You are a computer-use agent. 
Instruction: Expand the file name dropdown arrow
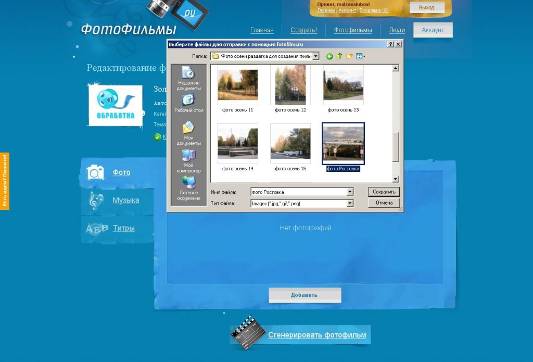pos(350,192)
